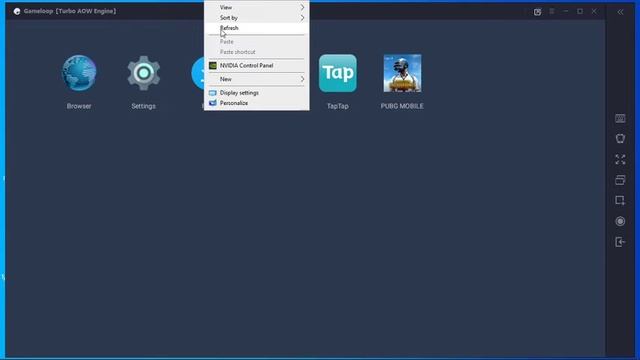Click the Gameloop logo in title bar
This screenshot has height=360, width=640.
point(17,11)
